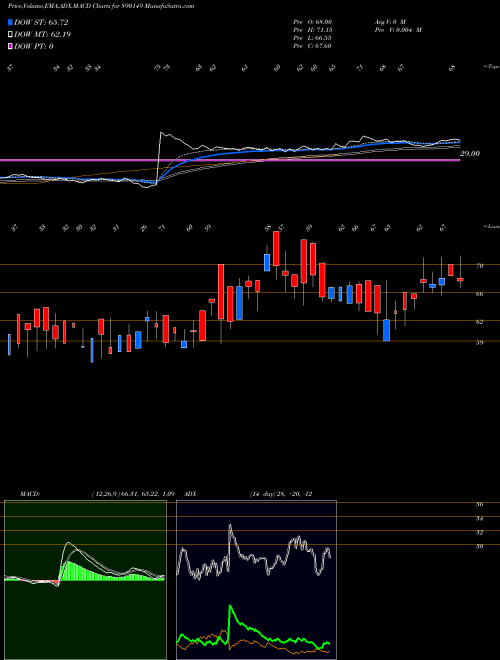Click the 34 label on ADX axis
Viewport: 500px width, 660px height.
click(479, 519)
